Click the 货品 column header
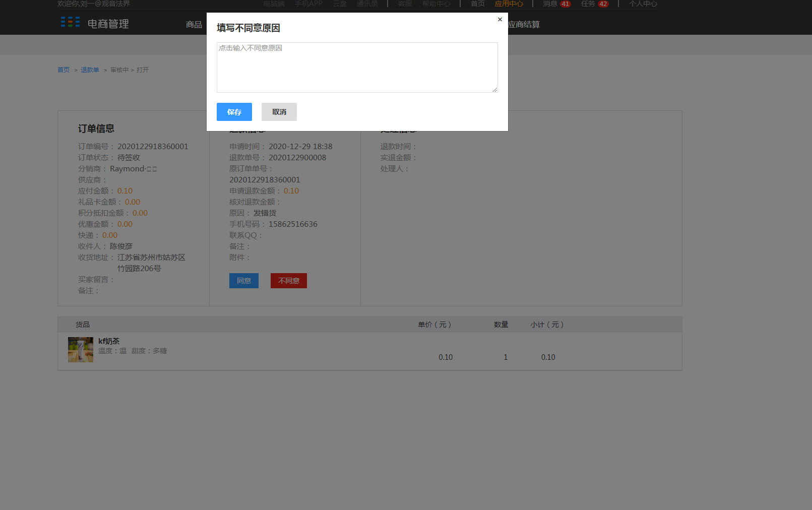Image resolution: width=812 pixels, height=510 pixels. 83,325
